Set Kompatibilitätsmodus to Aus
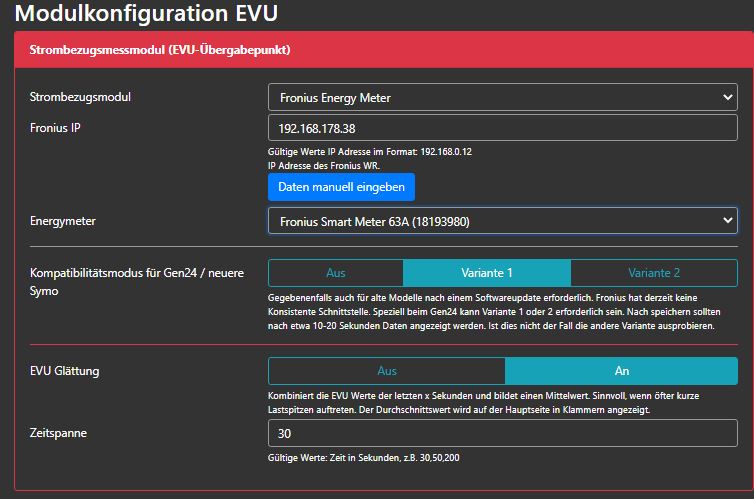The image size is (754, 499). coord(335,273)
